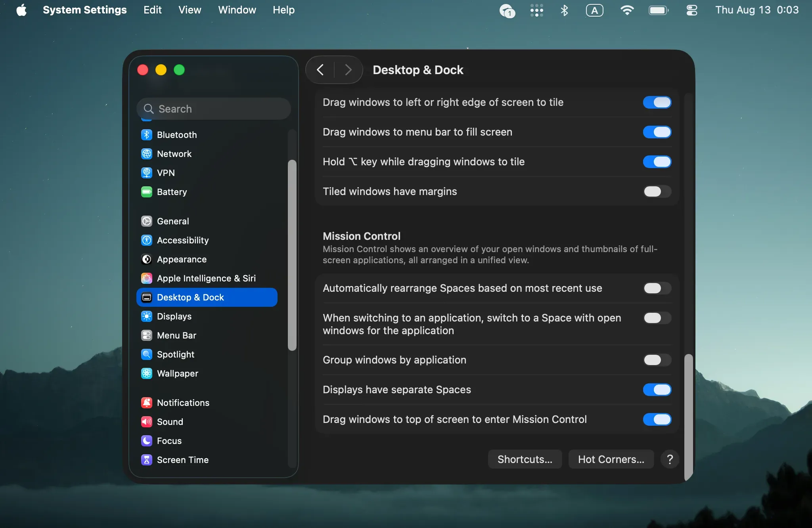Open Bluetooth settings icon in sidebar
The width and height of the screenshot is (812, 528).
[x=147, y=135]
